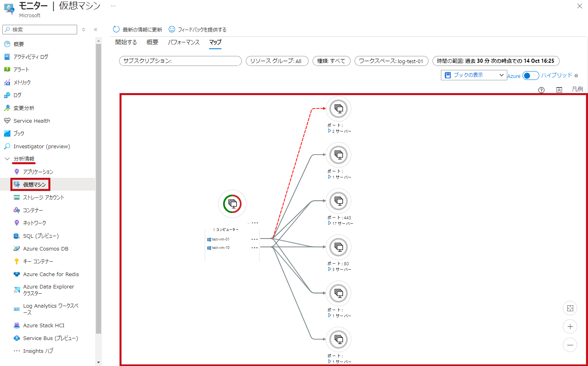588x366 pixels.
Task: Open SQL (プレビュー) insights
Action: click(41, 236)
